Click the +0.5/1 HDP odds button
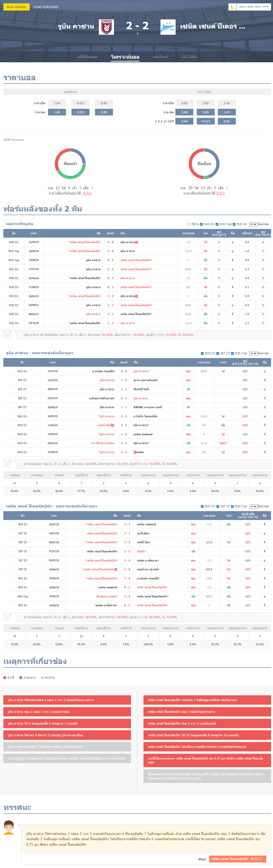Viewport: 273px width, 868px height. 206,121
